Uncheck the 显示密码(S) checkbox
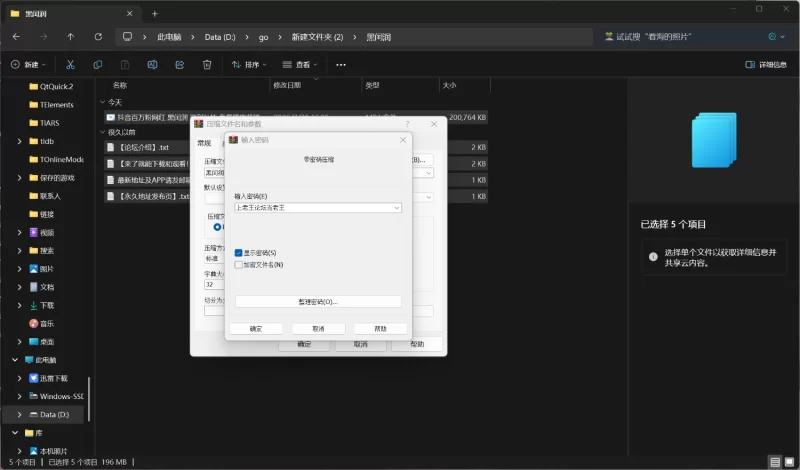 (x=238, y=253)
